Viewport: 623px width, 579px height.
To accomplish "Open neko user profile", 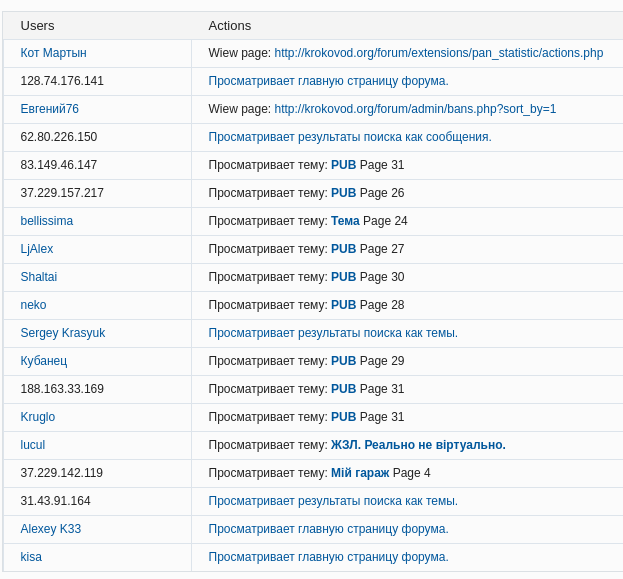I will click(33, 305).
